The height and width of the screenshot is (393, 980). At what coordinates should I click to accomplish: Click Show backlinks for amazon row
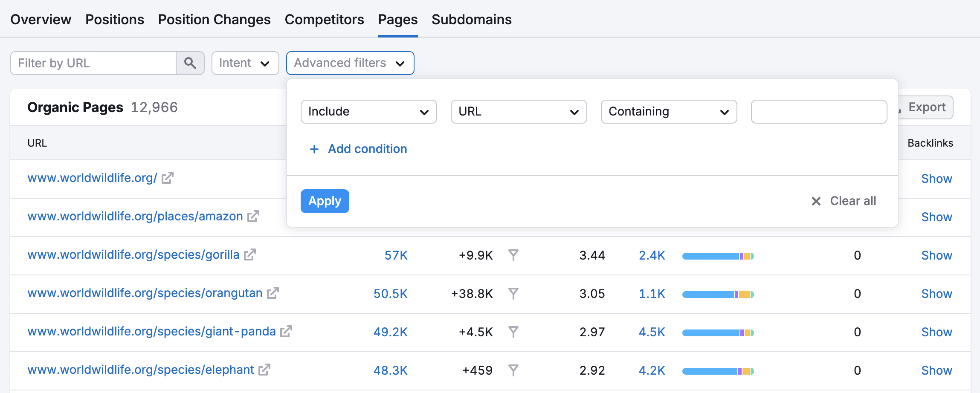[937, 217]
